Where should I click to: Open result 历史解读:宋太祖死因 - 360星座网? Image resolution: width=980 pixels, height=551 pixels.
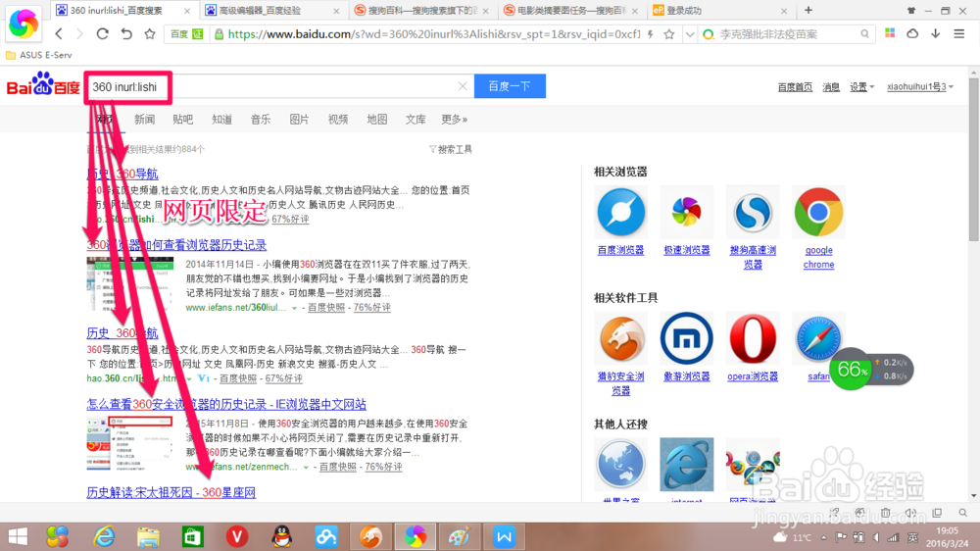tap(171, 493)
